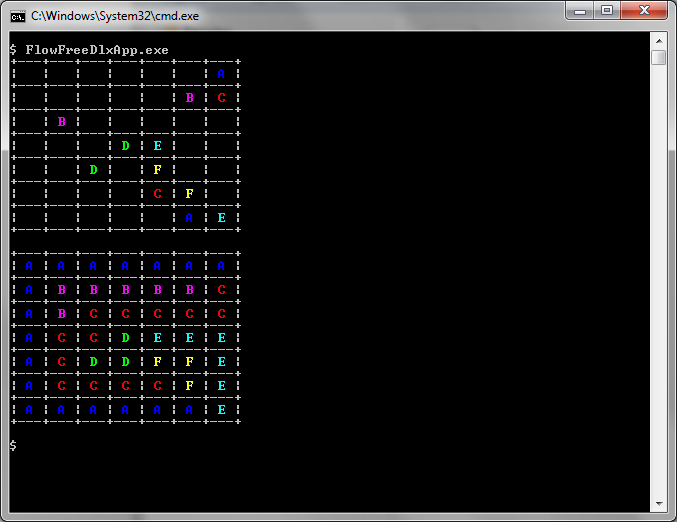
Task: Maximize the cmd.exe window
Action: point(607,10)
